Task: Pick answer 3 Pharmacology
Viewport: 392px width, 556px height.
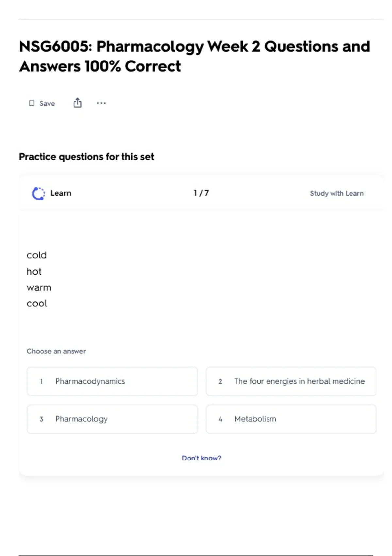Action: tap(112, 419)
